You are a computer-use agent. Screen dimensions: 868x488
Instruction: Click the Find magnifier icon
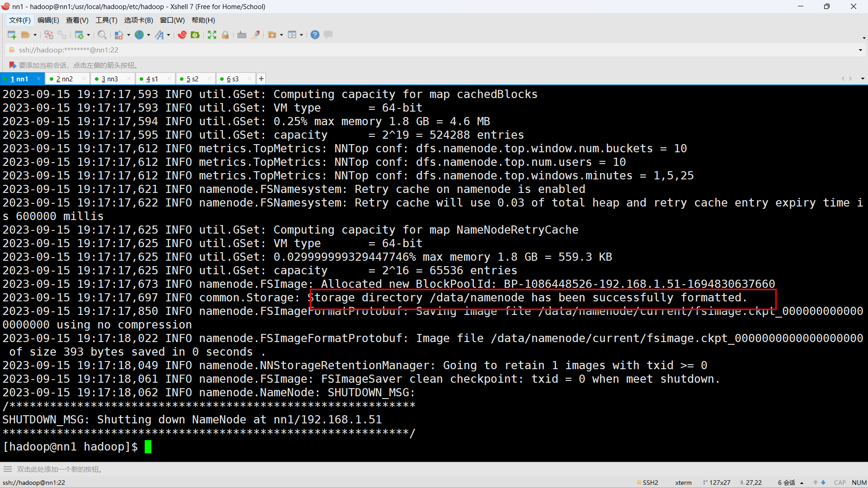point(102,35)
